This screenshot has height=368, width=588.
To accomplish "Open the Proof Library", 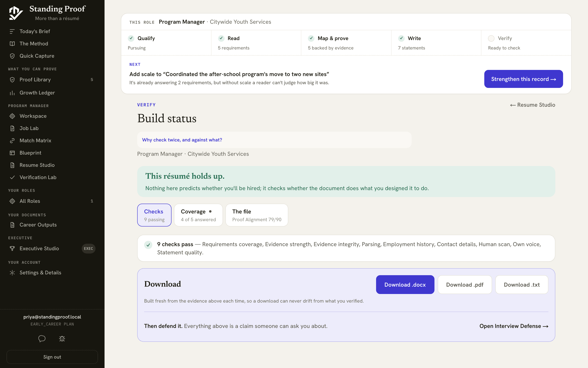I will pos(52,80).
